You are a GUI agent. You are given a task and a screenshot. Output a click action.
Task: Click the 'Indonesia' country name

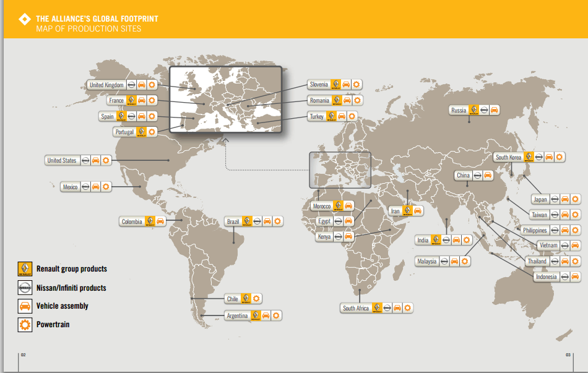[547, 277]
